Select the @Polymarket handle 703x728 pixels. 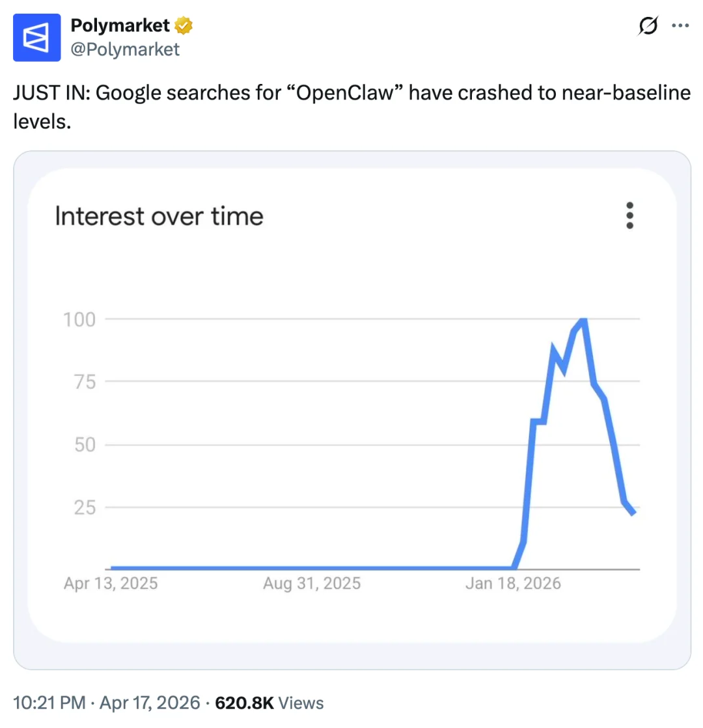[126, 49]
